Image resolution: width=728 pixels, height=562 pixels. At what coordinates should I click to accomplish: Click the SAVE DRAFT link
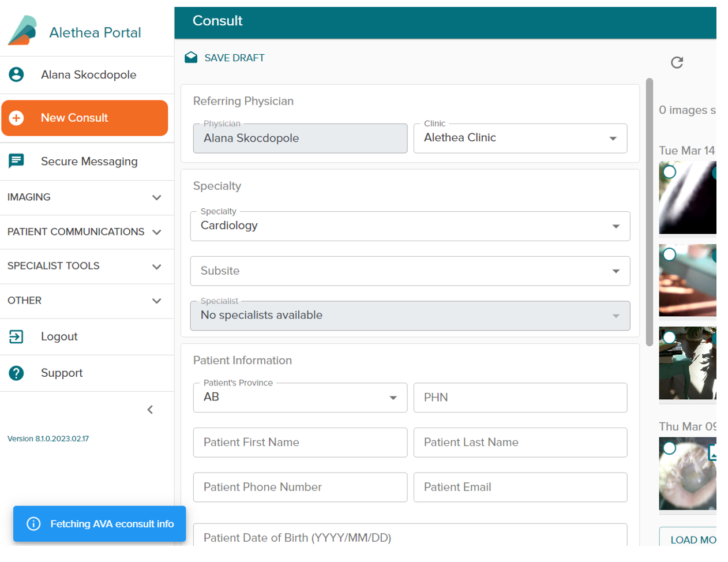(234, 58)
